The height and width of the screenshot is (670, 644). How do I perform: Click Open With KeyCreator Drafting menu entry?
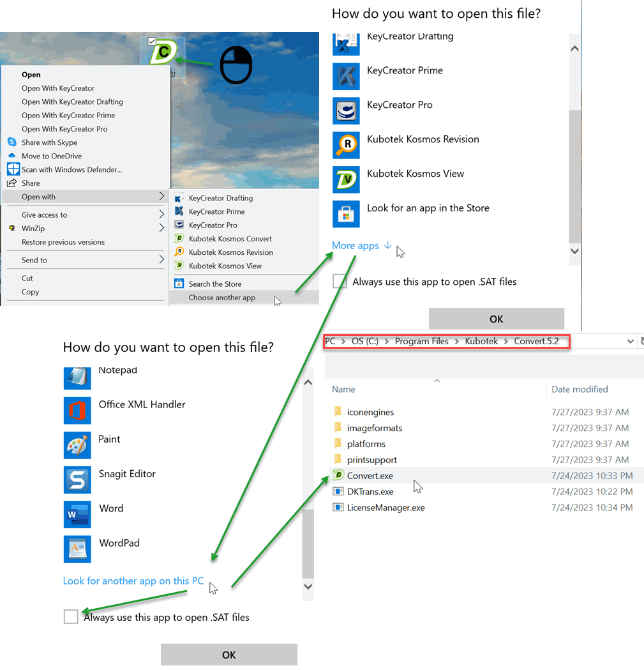[72, 102]
